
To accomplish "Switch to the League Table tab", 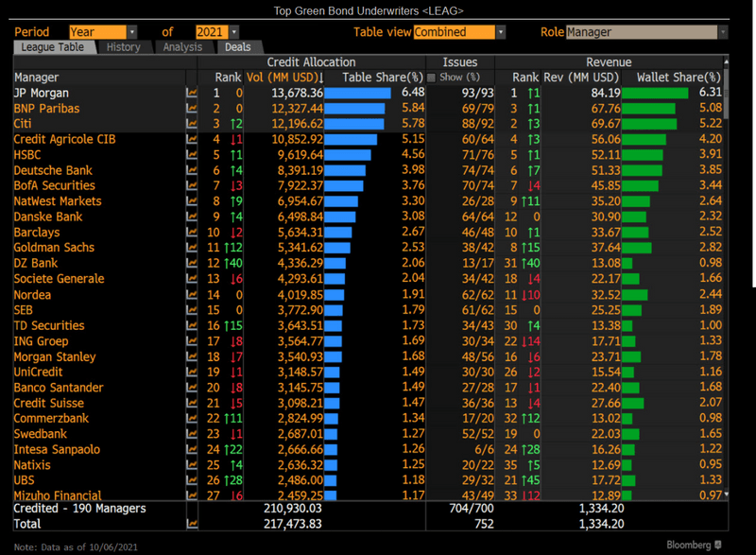I will (x=55, y=47).
